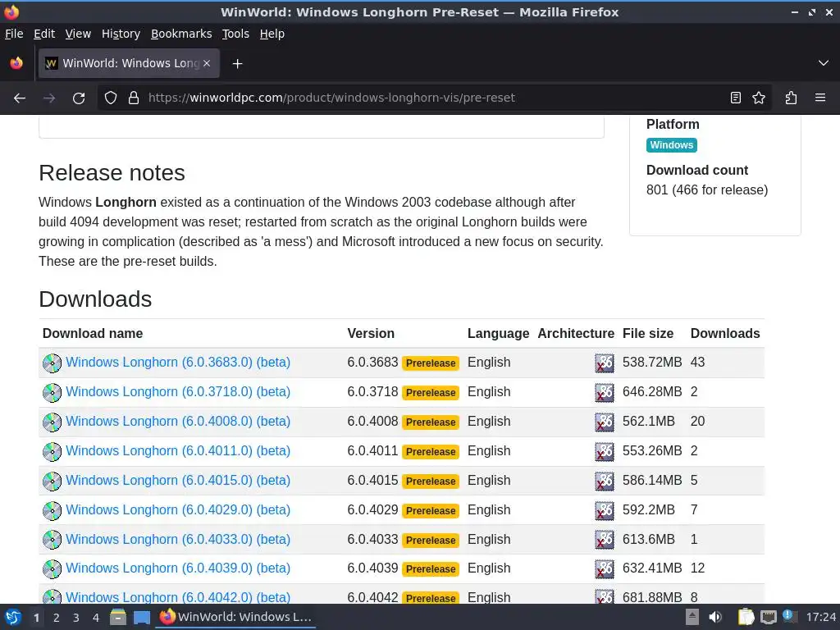Click x86 architecture icon in 6.0.4039 row
Viewport: 840px width, 630px height.
click(x=605, y=569)
